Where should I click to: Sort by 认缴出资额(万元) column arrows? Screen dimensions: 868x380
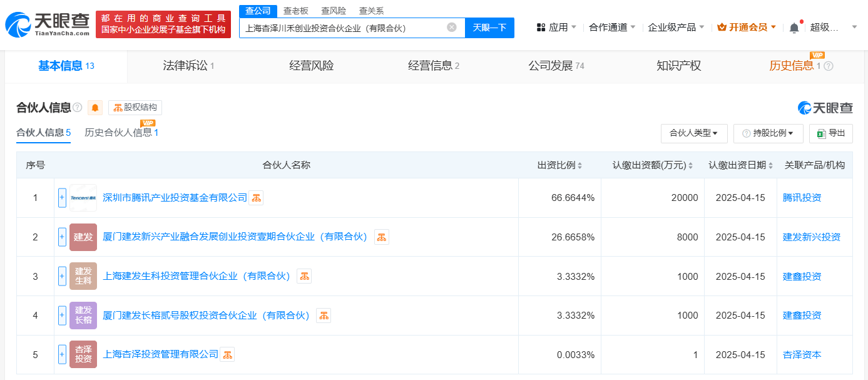(x=691, y=166)
